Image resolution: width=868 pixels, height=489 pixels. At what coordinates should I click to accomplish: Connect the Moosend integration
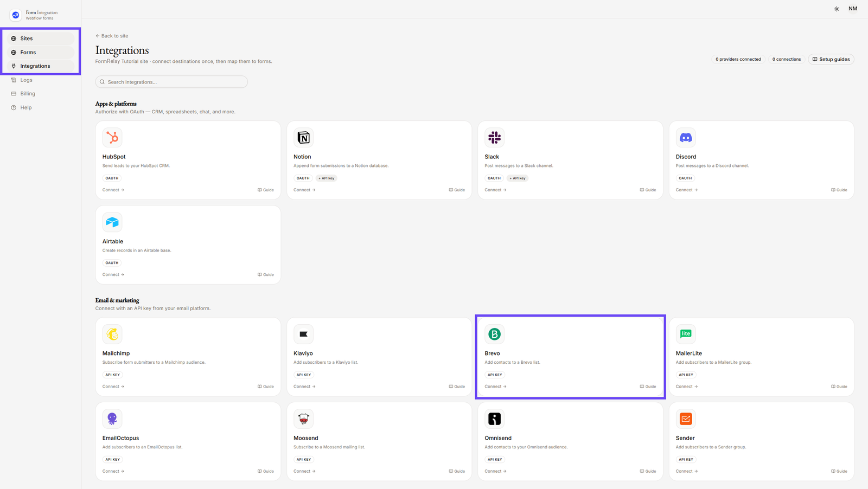point(304,471)
